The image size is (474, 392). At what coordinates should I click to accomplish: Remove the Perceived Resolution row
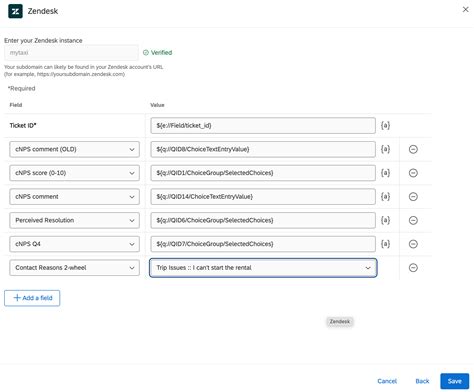[413, 220]
